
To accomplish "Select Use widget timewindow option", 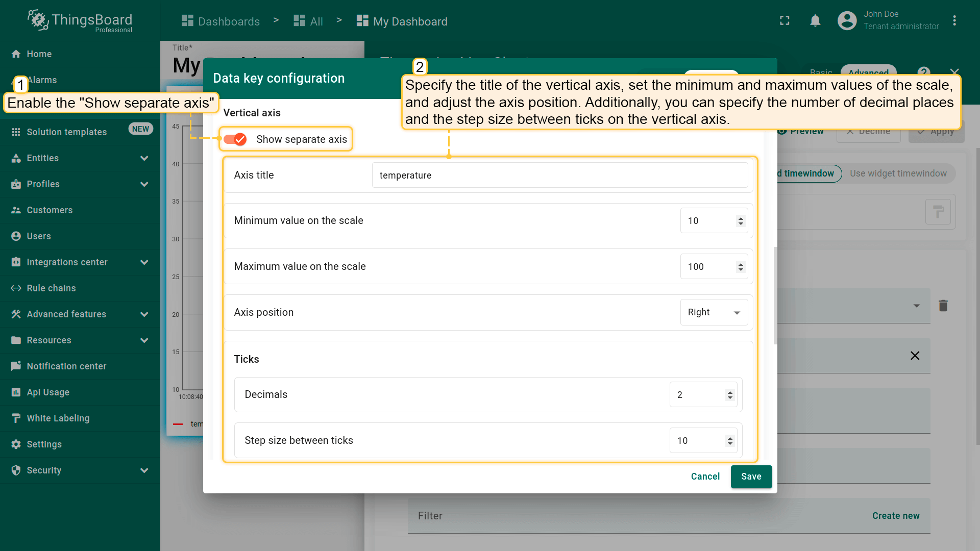I will tap(898, 173).
